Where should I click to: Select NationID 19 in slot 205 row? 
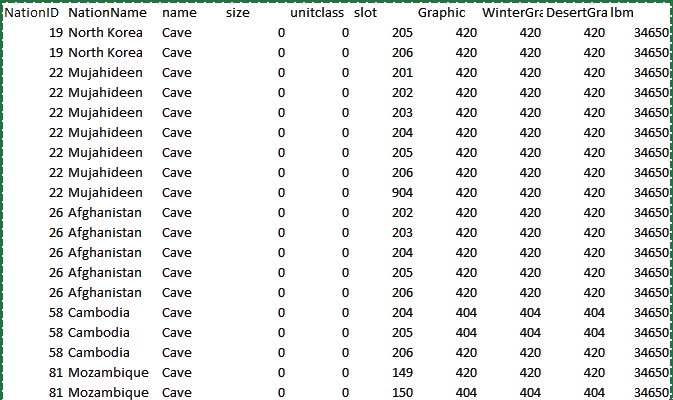55,32
